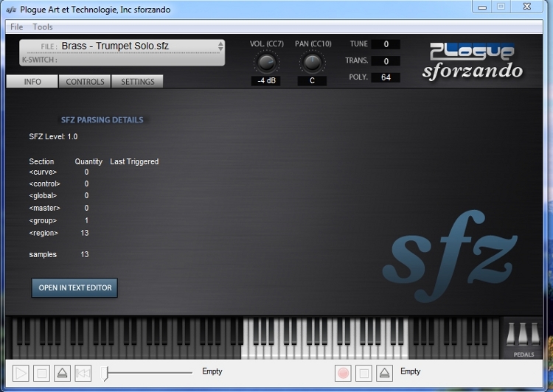Switch to the SETTINGS tab
This screenshot has width=553, height=392.
point(138,82)
